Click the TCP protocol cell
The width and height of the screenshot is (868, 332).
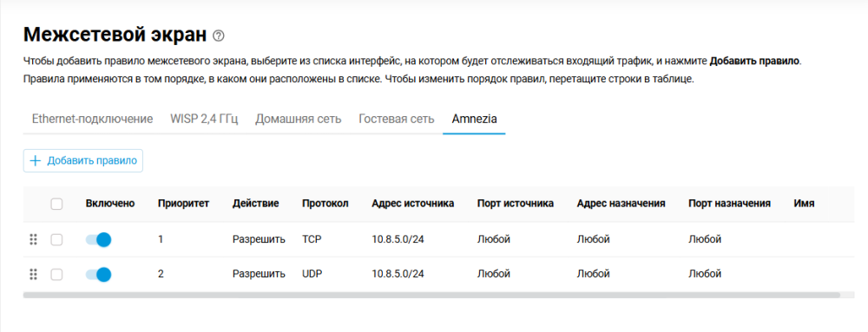tap(312, 239)
